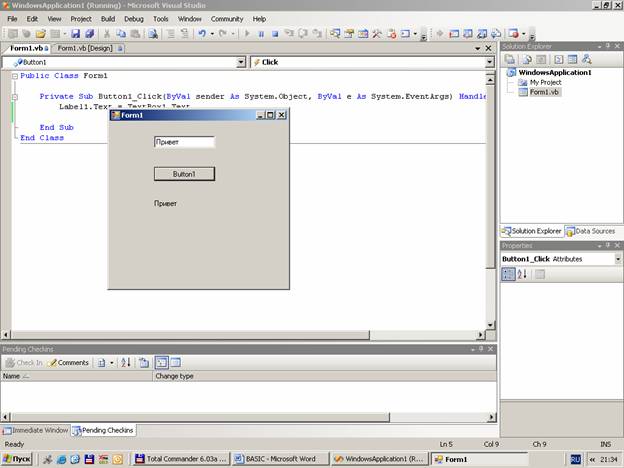The height and width of the screenshot is (468, 624).
Task: Click the Save All icon in toolbar
Action: [90, 34]
